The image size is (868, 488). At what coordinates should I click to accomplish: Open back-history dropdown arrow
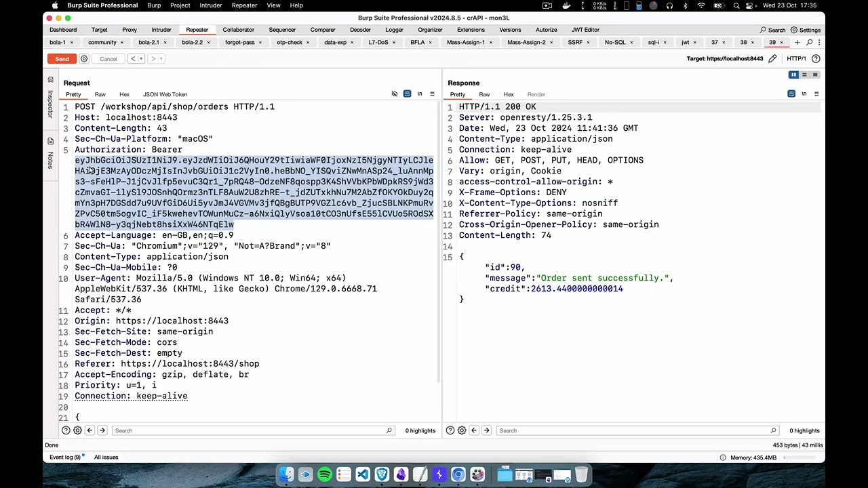[141, 59]
